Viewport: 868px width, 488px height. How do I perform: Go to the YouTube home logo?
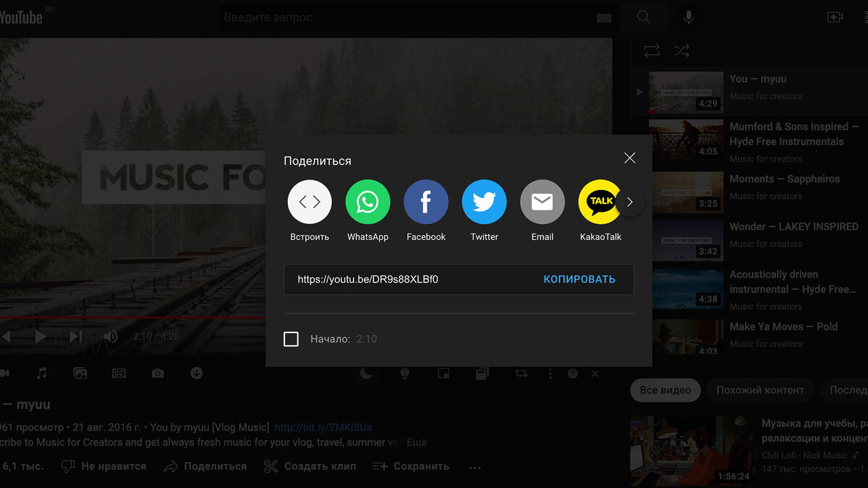pyautogui.click(x=22, y=17)
